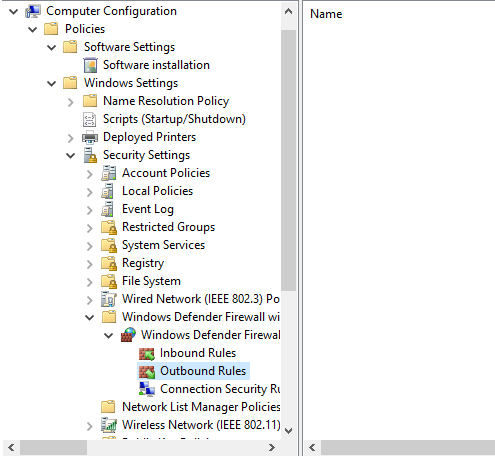The width and height of the screenshot is (495, 456).
Task: Click the Computer Configuration icon
Action: coord(33,11)
